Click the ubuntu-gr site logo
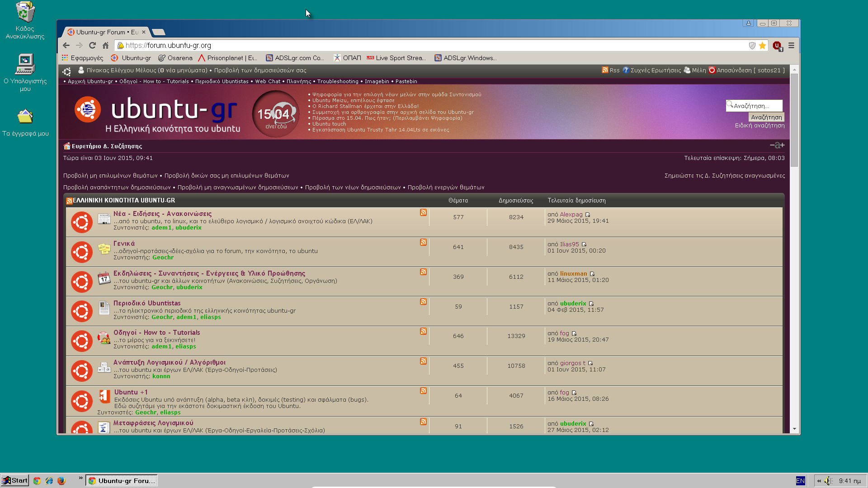The width and height of the screenshot is (868, 488). pyautogui.click(x=157, y=114)
